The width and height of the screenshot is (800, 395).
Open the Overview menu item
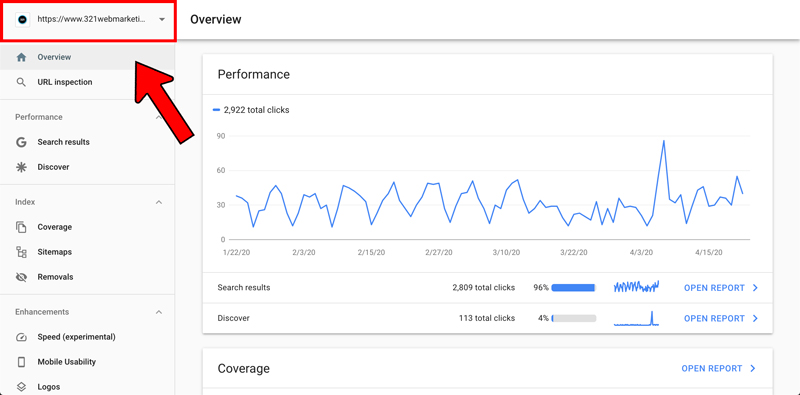click(87, 57)
